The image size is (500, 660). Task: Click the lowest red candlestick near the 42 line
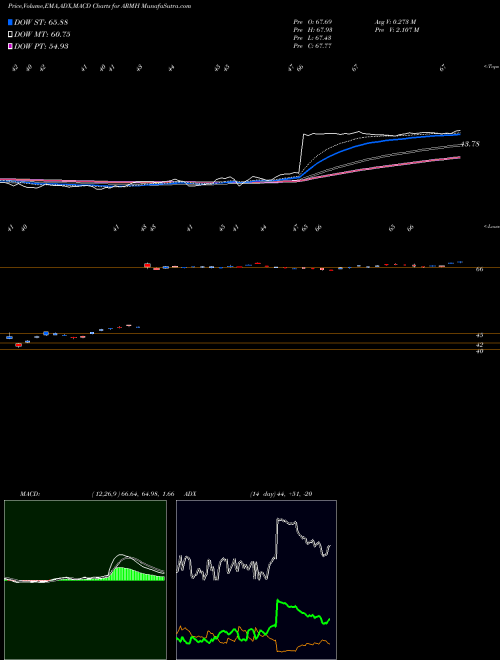click(x=19, y=345)
